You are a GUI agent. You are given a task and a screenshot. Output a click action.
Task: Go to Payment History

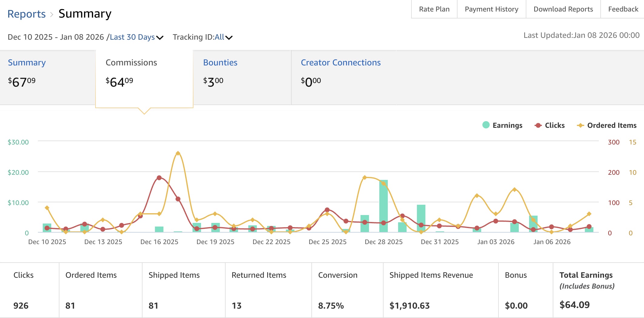pyautogui.click(x=491, y=9)
